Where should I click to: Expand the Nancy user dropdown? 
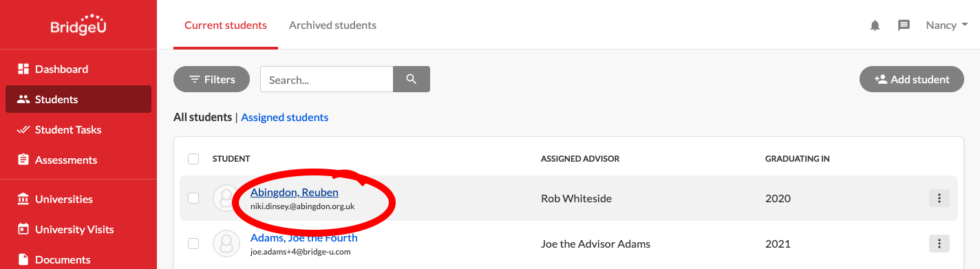click(x=947, y=25)
